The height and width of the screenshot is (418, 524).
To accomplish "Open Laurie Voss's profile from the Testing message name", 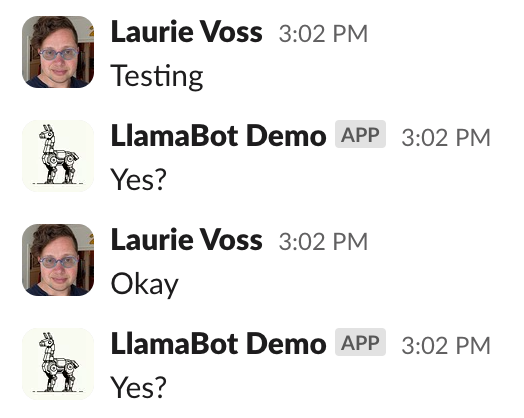I will point(186,32).
